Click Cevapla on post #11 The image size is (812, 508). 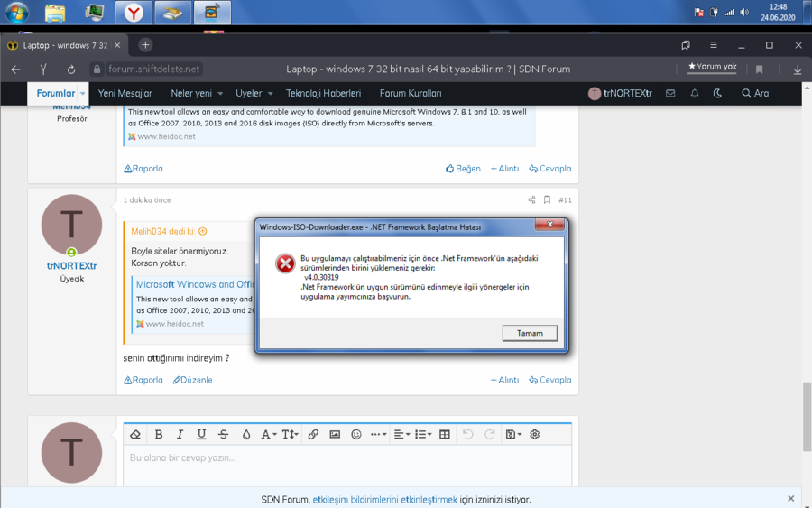[x=550, y=380]
